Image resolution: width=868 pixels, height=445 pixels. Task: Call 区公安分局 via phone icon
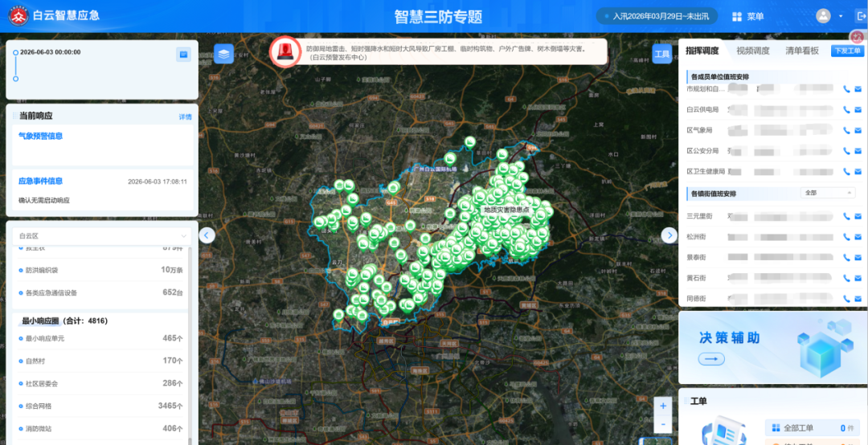(846, 150)
